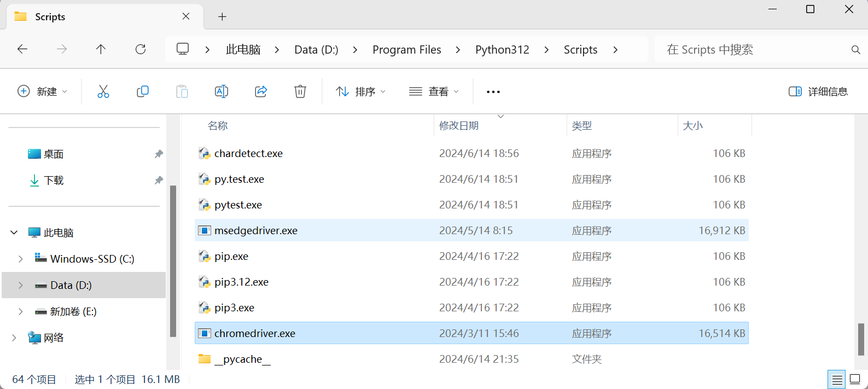Screen dimensions: 868x389
Task: Toggle the 详细信息 details pane
Action: click(x=818, y=91)
